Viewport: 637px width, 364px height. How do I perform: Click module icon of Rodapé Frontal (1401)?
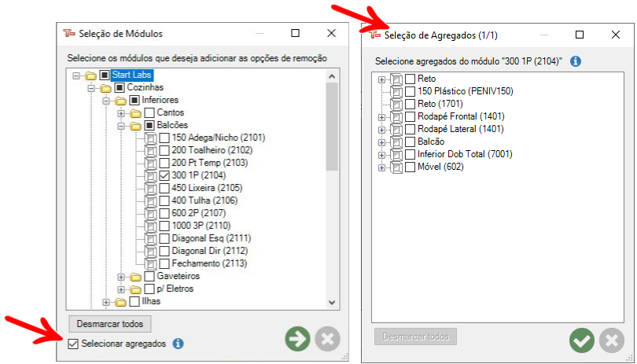tap(396, 117)
